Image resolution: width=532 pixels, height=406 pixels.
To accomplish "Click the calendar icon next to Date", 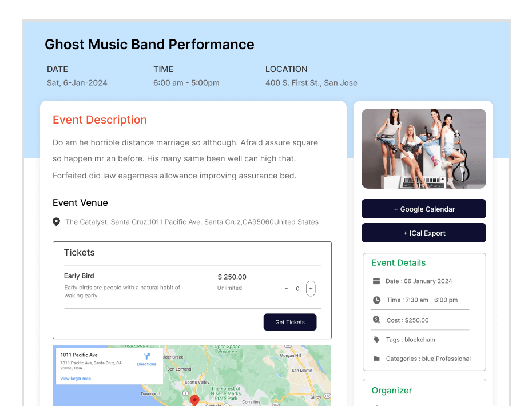I will coord(376,281).
